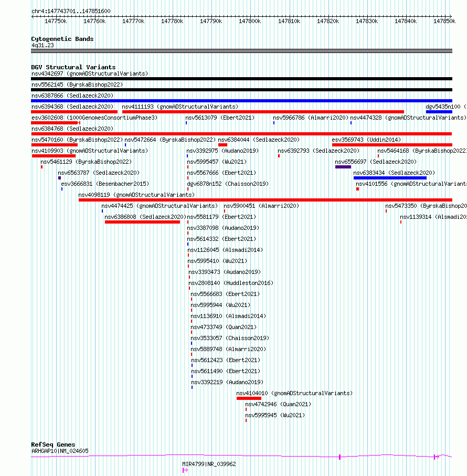The height and width of the screenshot is (476, 467).
Task: Select the nsv4342697 gnomAD variant label
Action: 90,74
